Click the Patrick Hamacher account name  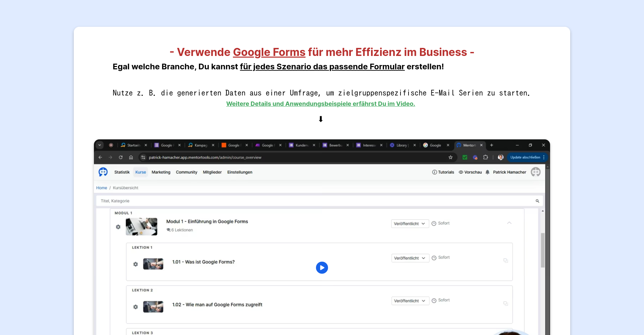[509, 172]
